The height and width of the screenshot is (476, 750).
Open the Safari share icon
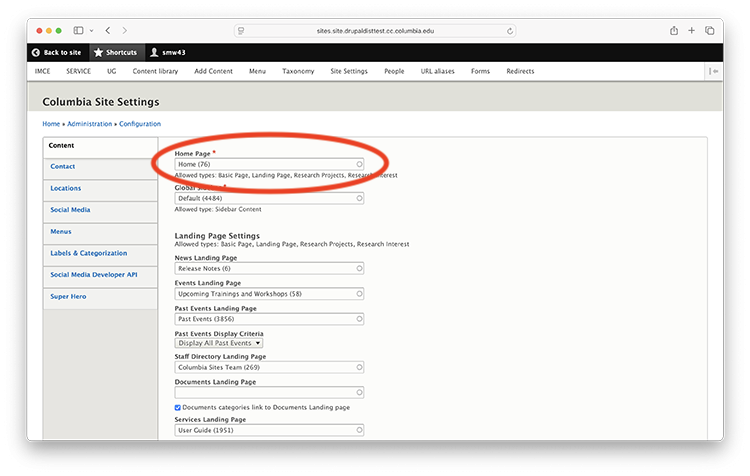(x=674, y=31)
